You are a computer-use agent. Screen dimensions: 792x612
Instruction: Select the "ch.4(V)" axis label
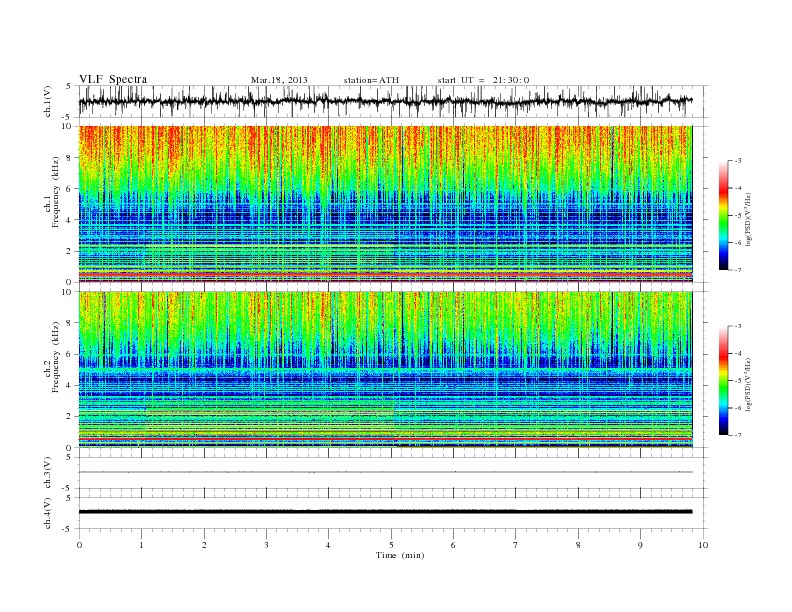click(47, 513)
